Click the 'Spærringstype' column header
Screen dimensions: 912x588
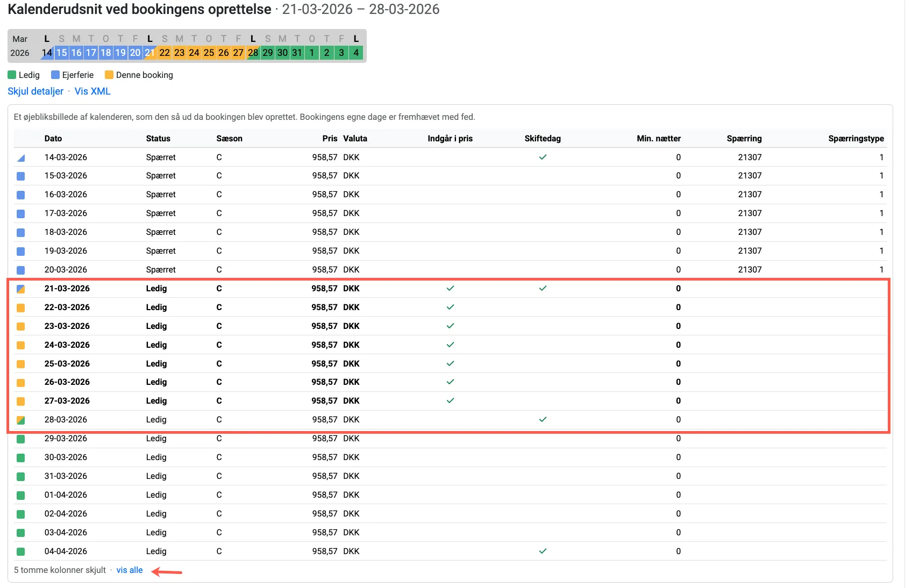click(x=856, y=138)
